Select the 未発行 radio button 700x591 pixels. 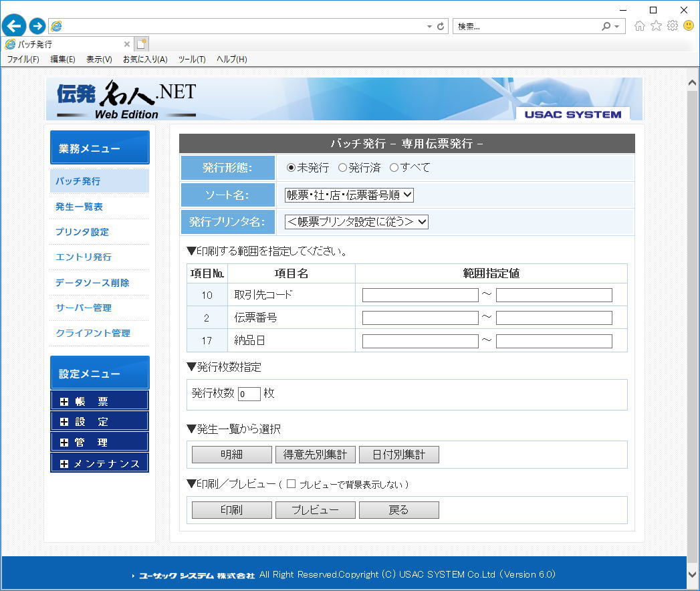pyautogui.click(x=291, y=168)
